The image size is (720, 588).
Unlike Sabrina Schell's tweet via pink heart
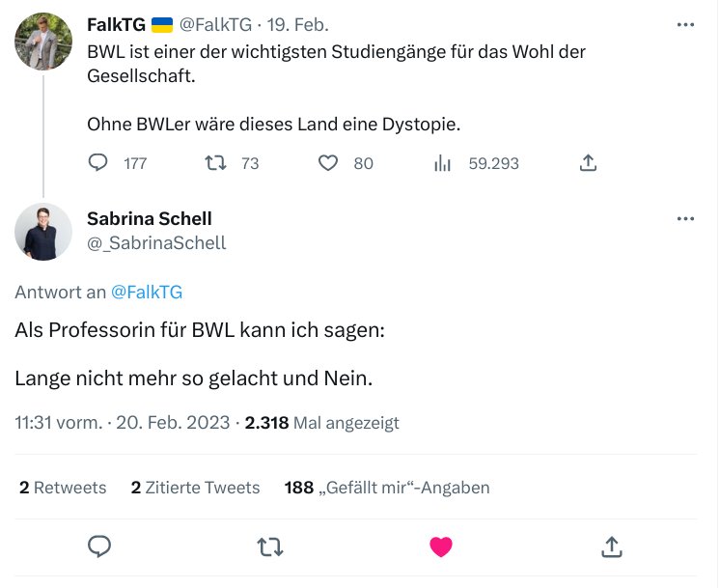click(441, 547)
